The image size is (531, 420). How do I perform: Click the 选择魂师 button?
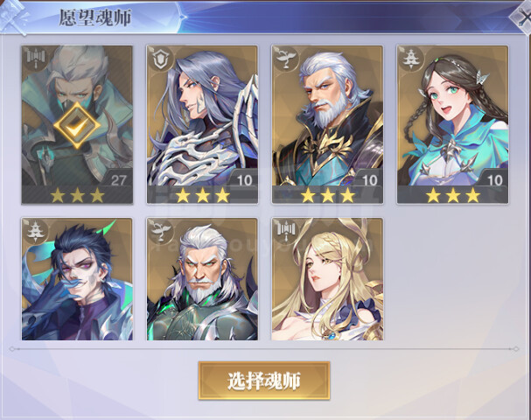tap(264, 381)
